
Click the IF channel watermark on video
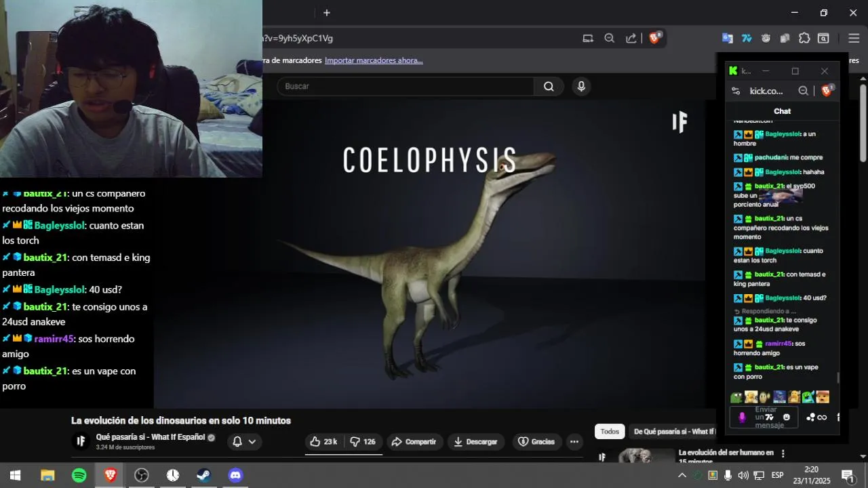tap(679, 123)
